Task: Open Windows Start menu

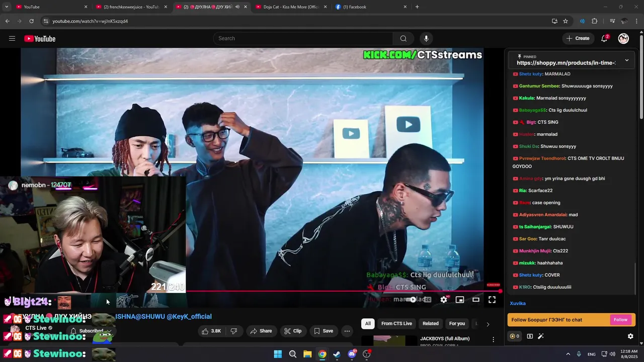Action: tap(278, 354)
